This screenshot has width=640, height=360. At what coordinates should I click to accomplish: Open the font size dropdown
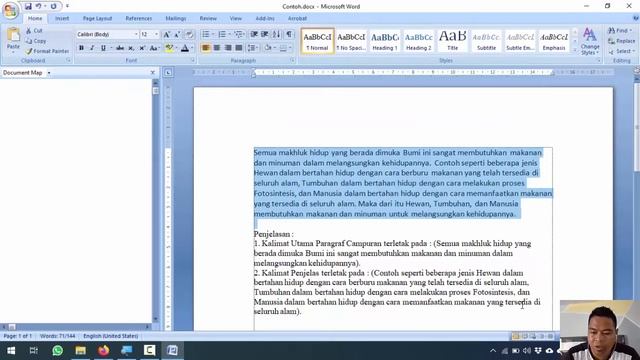(156, 35)
